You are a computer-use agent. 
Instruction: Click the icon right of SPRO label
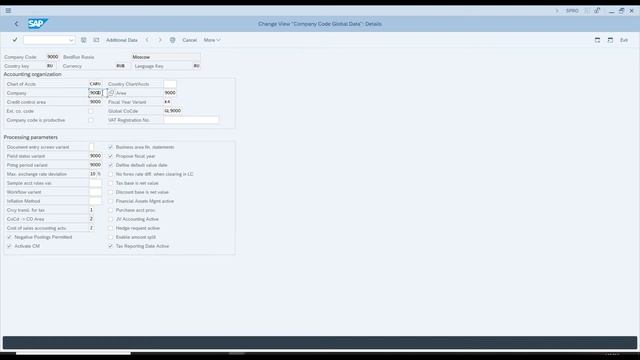point(587,11)
